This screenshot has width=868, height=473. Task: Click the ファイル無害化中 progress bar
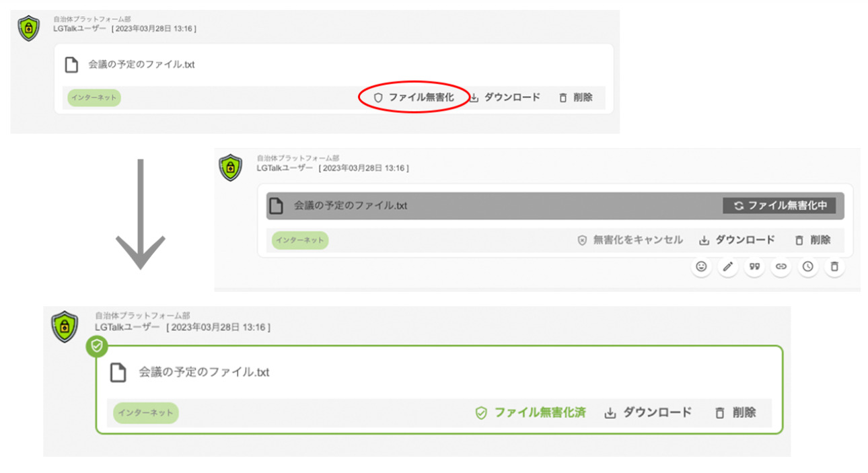click(781, 205)
